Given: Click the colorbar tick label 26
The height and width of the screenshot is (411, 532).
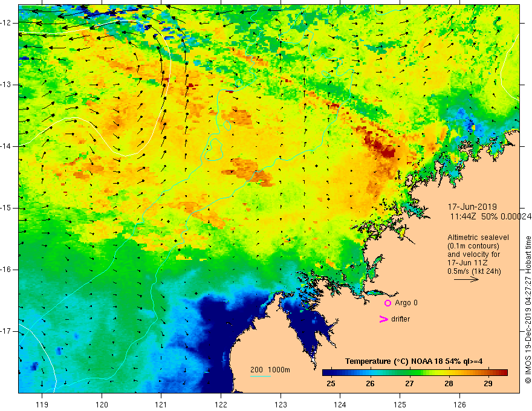Looking at the screenshot, I should (x=370, y=384).
